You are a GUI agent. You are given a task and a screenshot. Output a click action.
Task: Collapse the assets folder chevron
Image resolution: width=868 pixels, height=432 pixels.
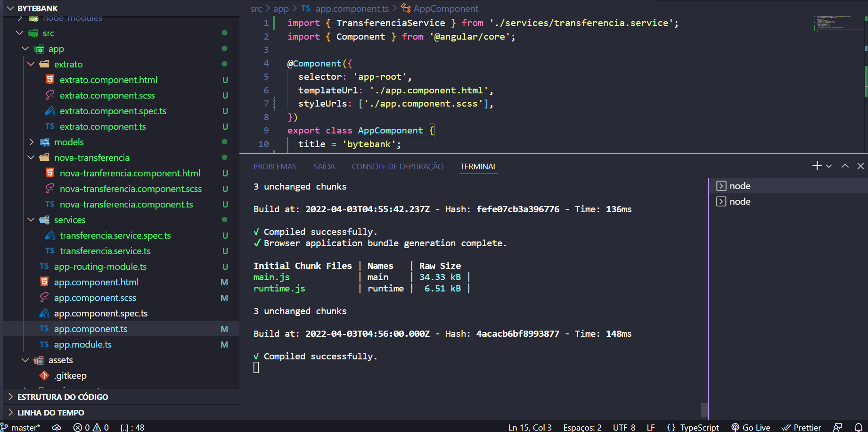pos(25,360)
